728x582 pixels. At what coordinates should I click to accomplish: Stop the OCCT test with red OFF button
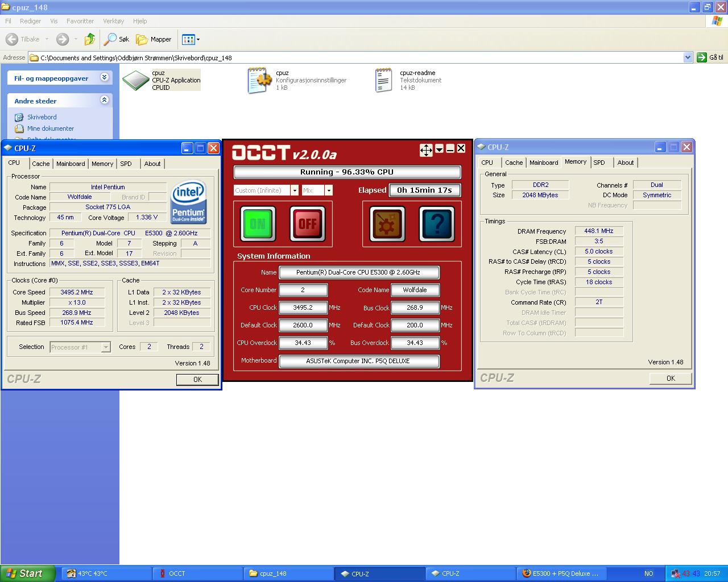tap(308, 223)
